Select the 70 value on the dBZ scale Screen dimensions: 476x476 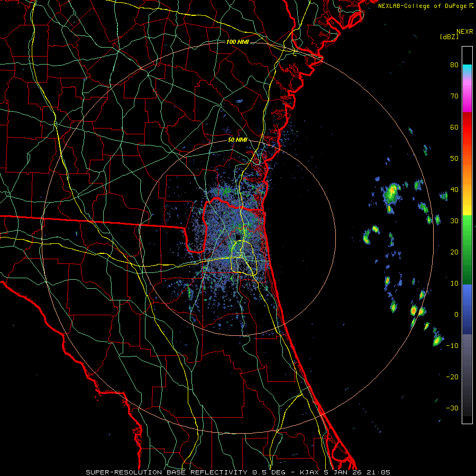454,96
